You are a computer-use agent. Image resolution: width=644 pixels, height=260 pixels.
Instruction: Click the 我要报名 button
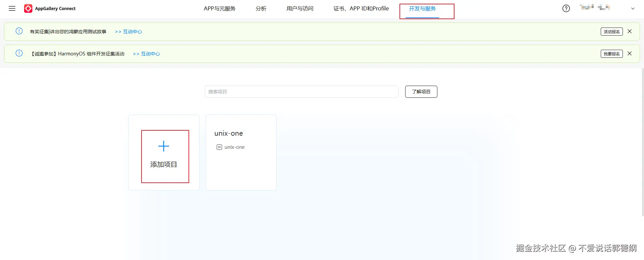pos(612,54)
